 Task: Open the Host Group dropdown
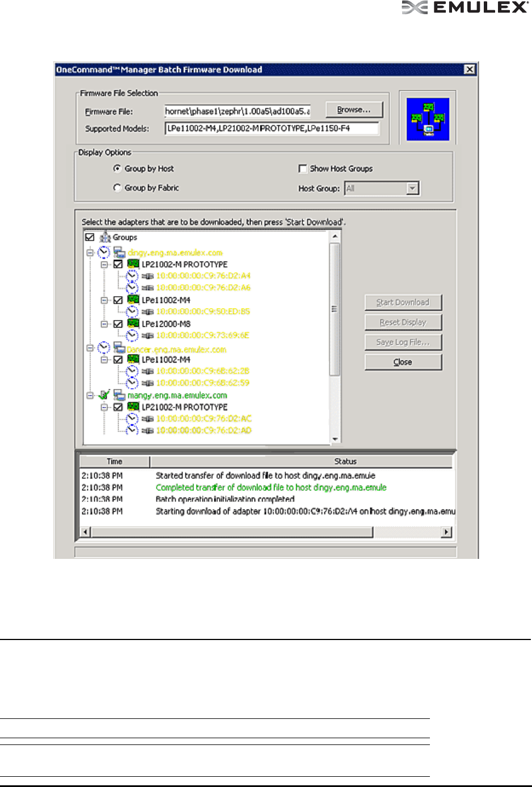click(x=413, y=188)
